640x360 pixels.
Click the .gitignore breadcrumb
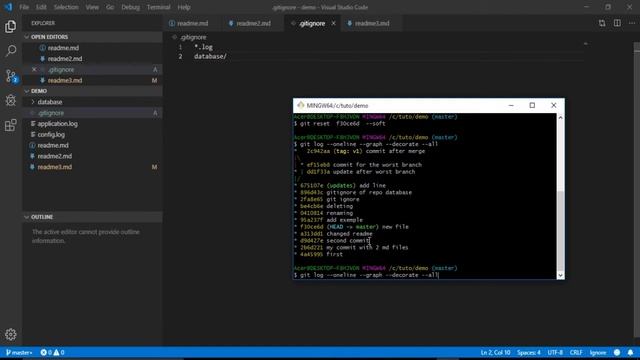point(193,37)
